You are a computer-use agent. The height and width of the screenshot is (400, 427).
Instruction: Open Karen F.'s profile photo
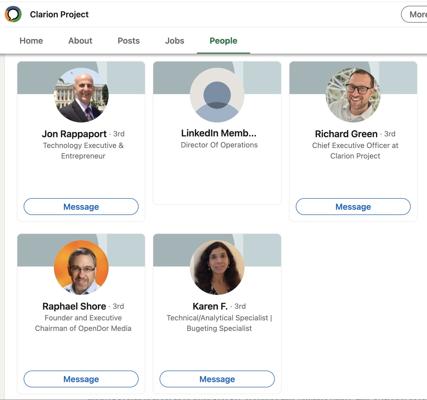[217, 267]
